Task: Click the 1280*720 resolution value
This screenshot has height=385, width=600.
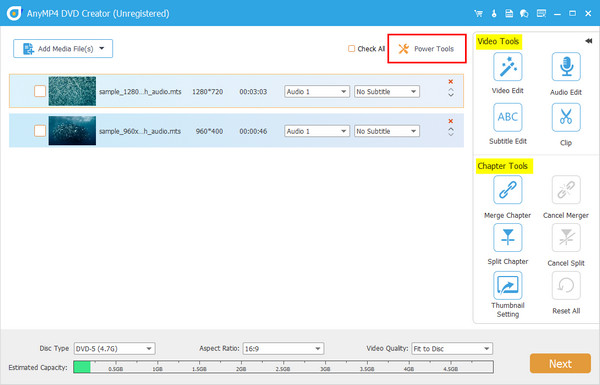Action: coord(207,92)
